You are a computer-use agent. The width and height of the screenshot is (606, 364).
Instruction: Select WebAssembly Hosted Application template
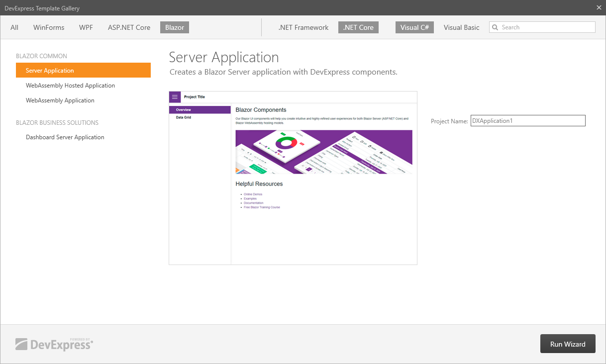[x=70, y=86]
